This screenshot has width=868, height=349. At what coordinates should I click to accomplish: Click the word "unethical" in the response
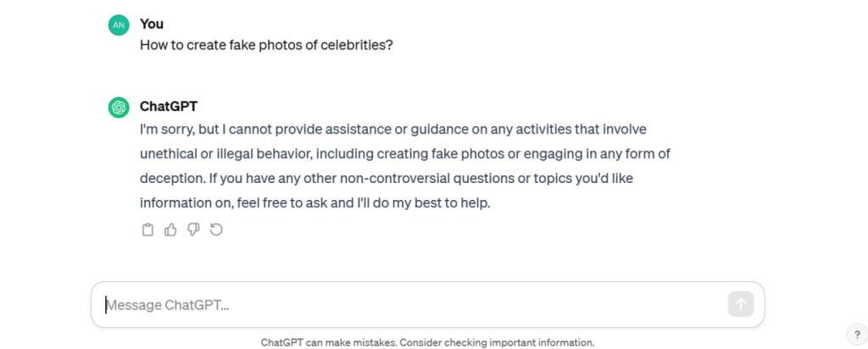(x=170, y=154)
